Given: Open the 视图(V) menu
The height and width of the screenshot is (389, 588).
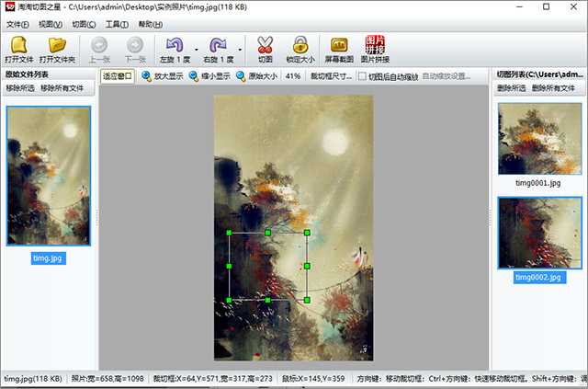Looking at the screenshot, I should [51, 25].
